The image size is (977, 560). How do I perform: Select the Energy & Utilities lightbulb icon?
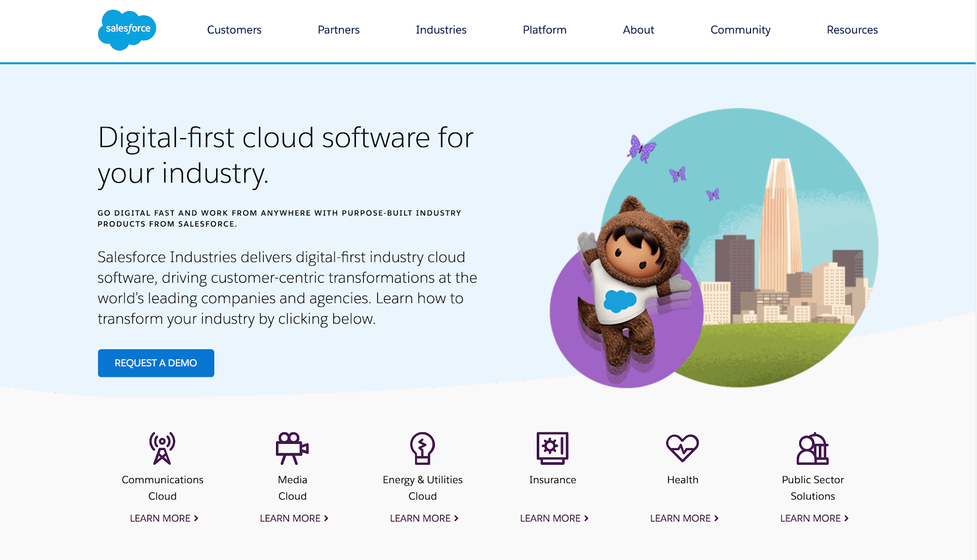[423, 448]
